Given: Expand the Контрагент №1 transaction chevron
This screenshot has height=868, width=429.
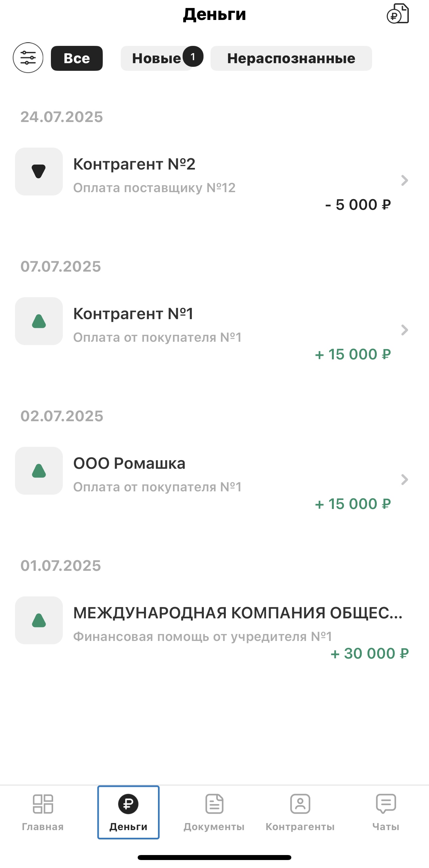Looking at the screenshot, I should (404, 330).
